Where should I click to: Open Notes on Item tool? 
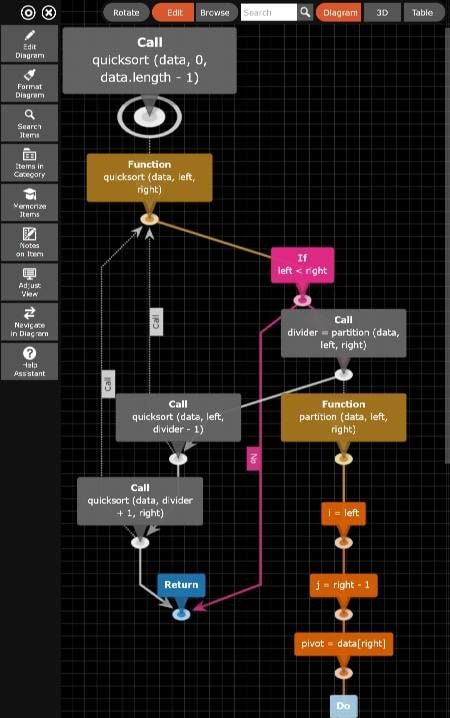(30, 243)
